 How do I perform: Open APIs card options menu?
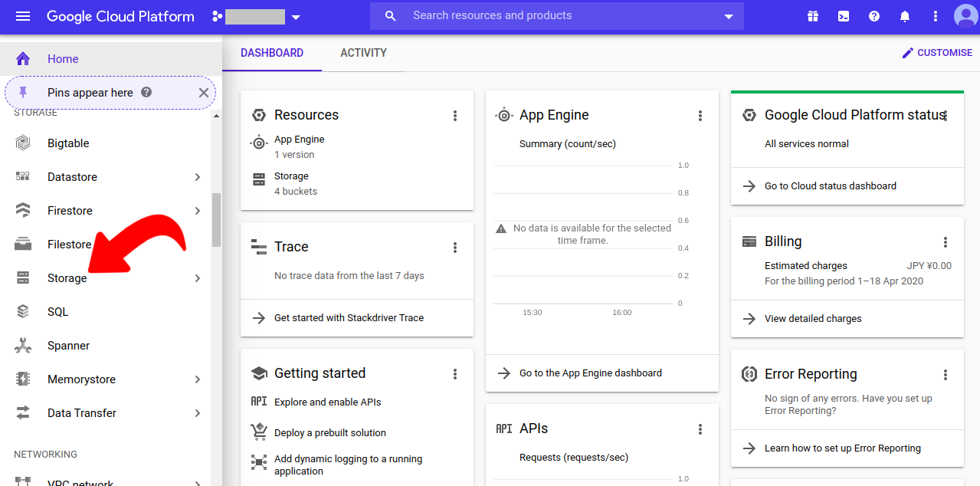(x=700, y=429)
